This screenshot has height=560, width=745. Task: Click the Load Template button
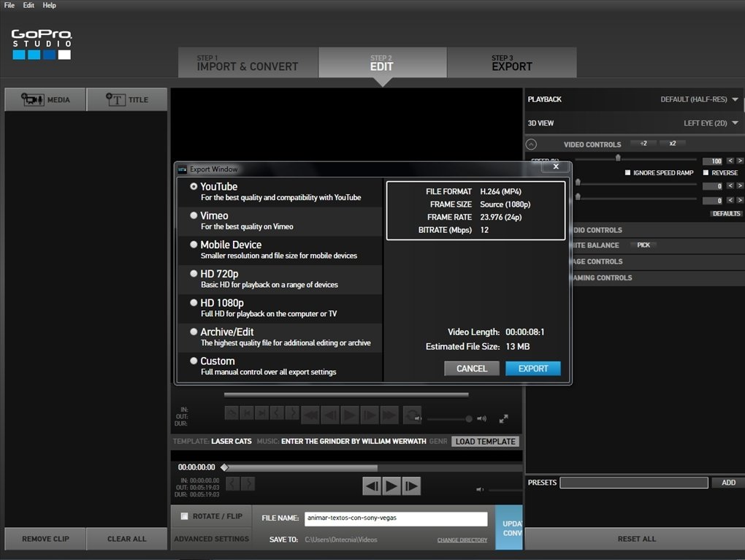[485, 441]
